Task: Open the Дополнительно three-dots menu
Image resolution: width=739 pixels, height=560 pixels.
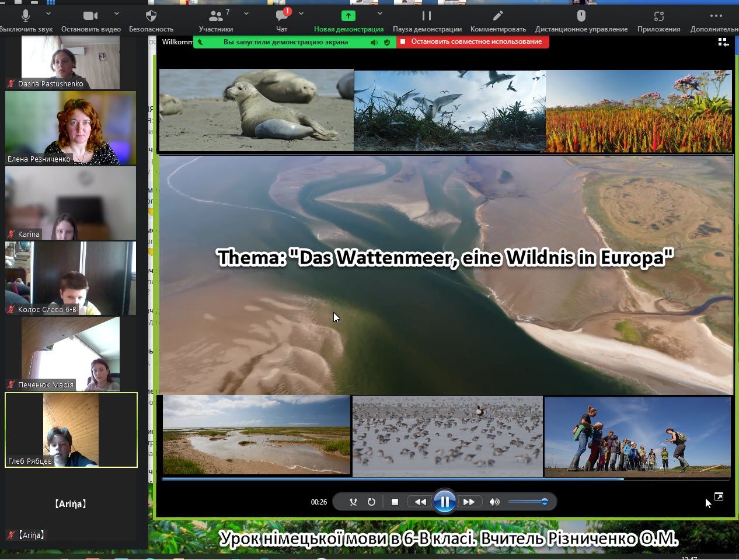Action: click(x=716, y=16)
